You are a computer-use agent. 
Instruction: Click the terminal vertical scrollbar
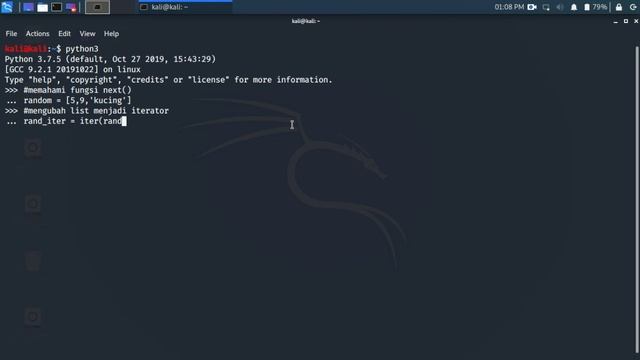coord(637,200)
